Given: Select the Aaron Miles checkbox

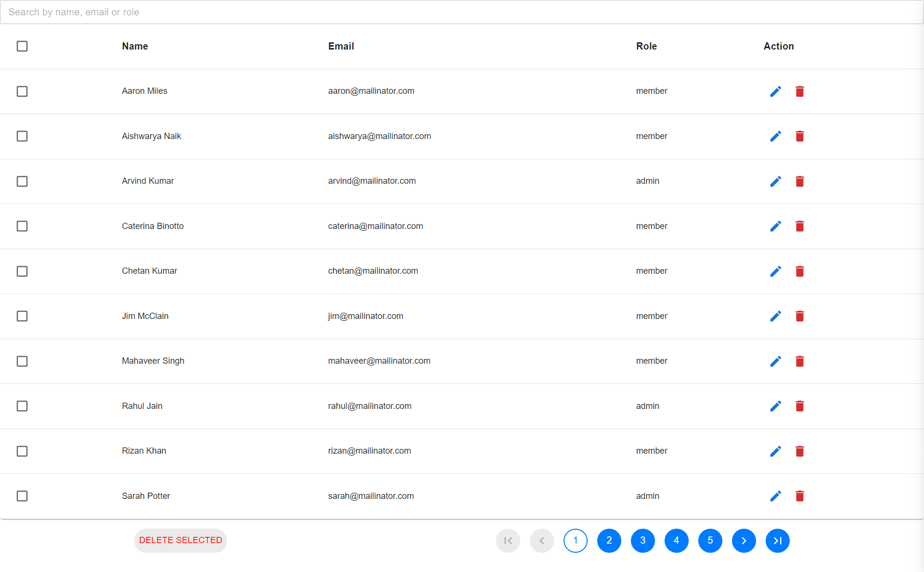Looking at the screenshot, I should coord(22,91).
